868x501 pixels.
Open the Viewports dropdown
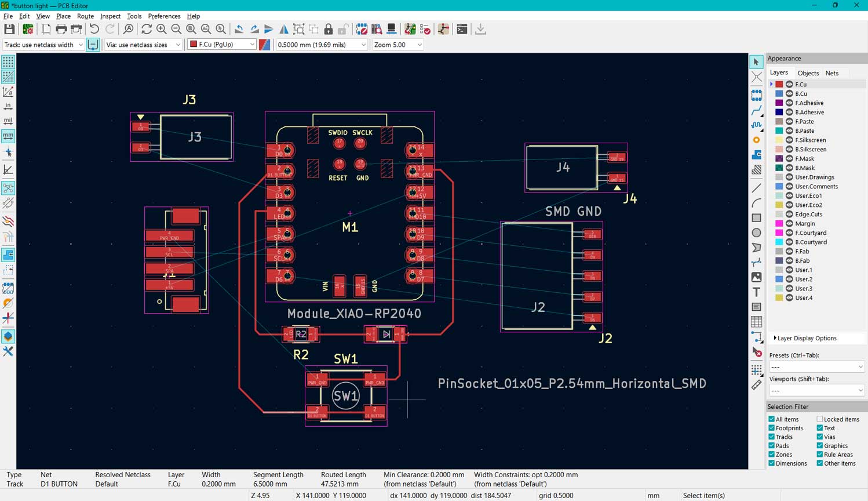[x=816, y=391]
